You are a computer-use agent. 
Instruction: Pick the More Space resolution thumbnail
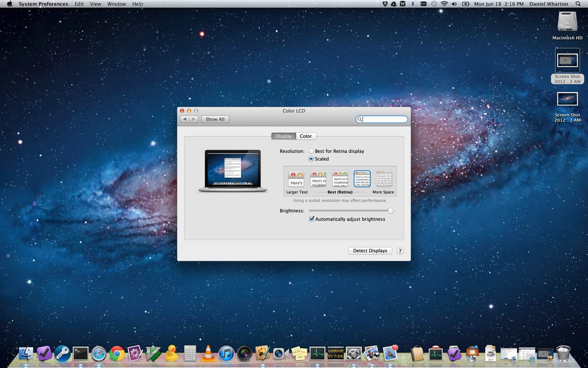click(x=384, y=179)
